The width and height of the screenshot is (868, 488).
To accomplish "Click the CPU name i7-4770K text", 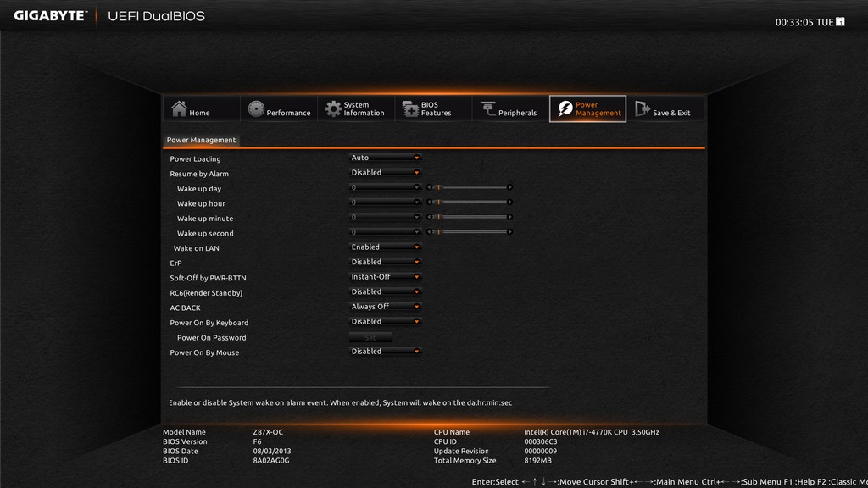I will click(x=591, y=432).
